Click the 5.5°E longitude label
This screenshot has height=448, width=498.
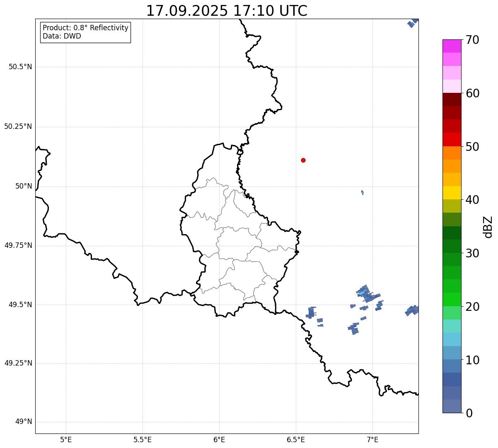tap(143, 440)
